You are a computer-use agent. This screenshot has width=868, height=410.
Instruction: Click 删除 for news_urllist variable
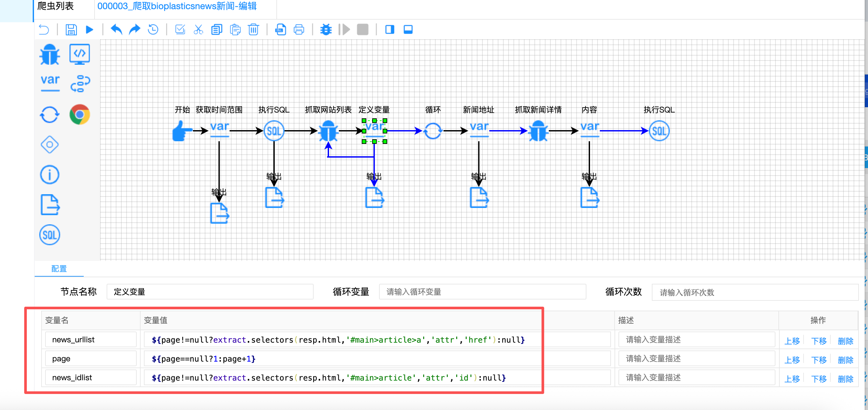(x=845, y=341)
